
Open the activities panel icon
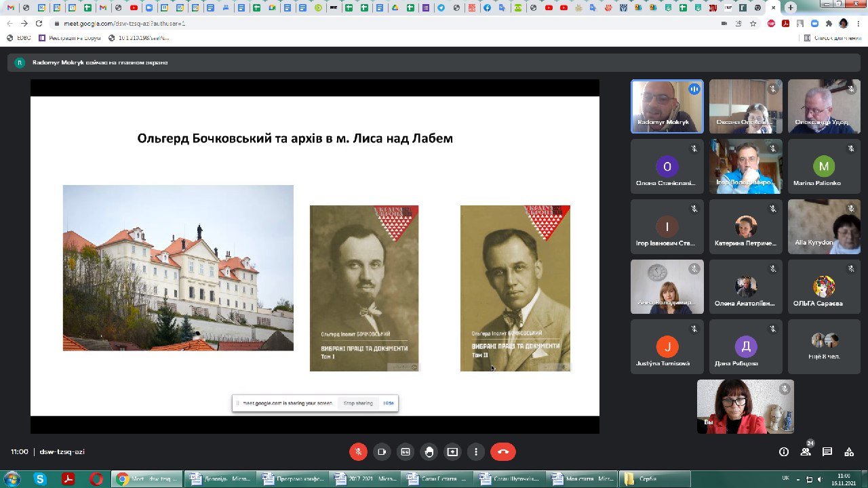pyautogui.click(x=849, y=452)
